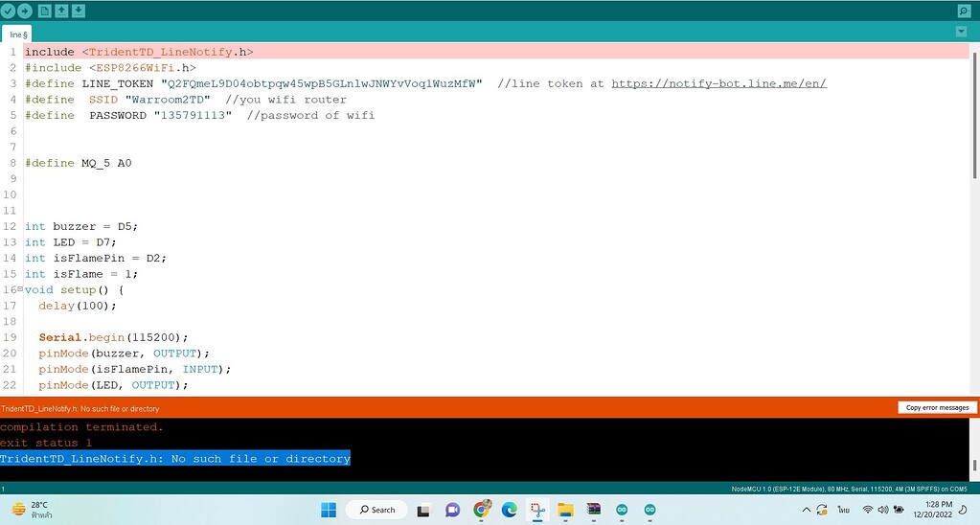Open the tab options dropdown arrow
The width and height of the screenshot is (980, 525).
tap(962, 32)
